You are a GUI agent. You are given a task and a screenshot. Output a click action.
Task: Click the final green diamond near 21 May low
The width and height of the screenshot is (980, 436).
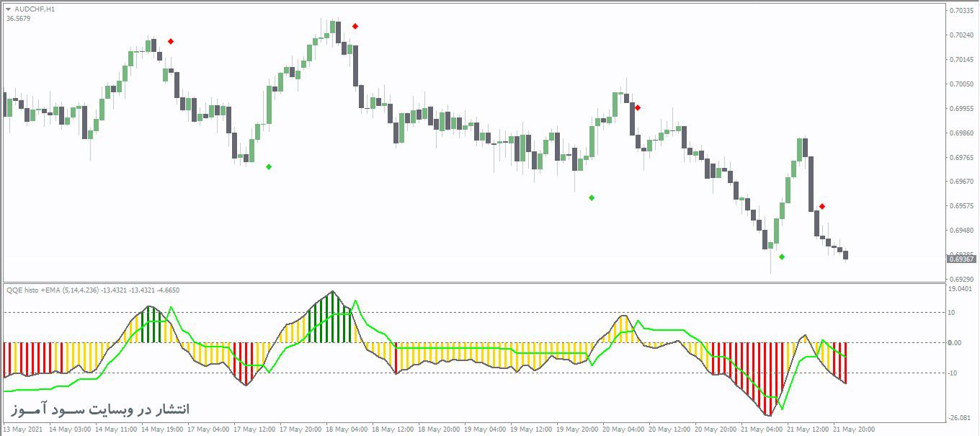click(x=783, y=256)
